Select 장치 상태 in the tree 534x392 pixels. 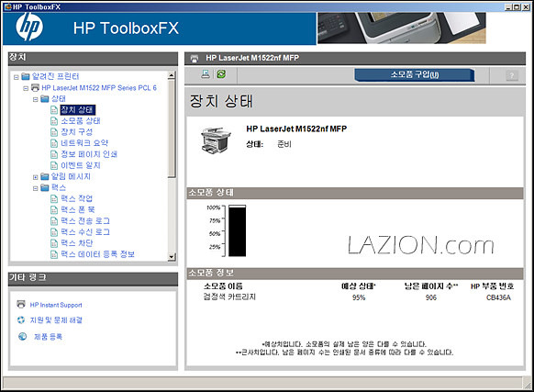(x=77, y=110)
